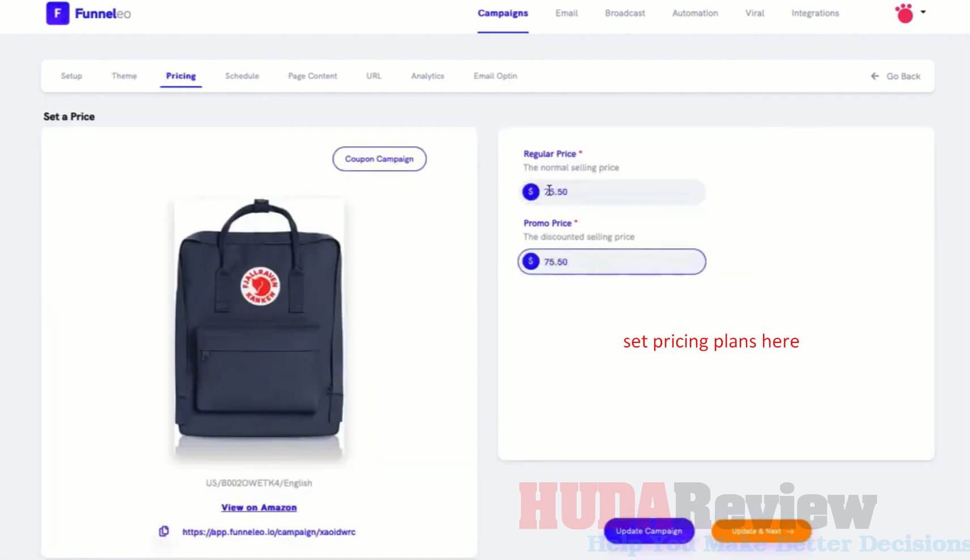This screenshot has height=560, width=970.
Task: Click the orange Update & Next button
Action: pos(761,531)
